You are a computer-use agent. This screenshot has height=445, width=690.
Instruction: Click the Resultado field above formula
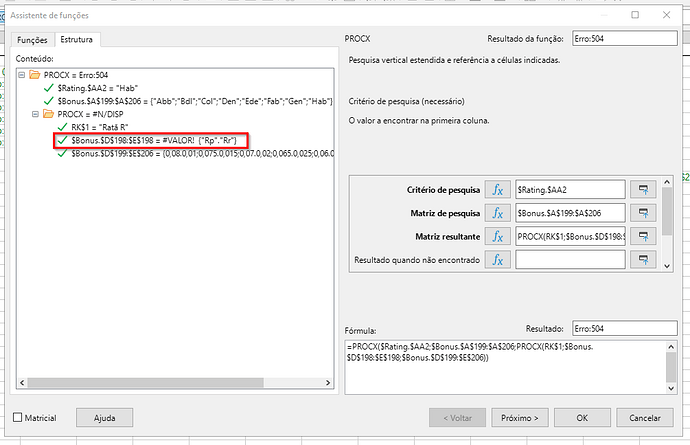624,328
